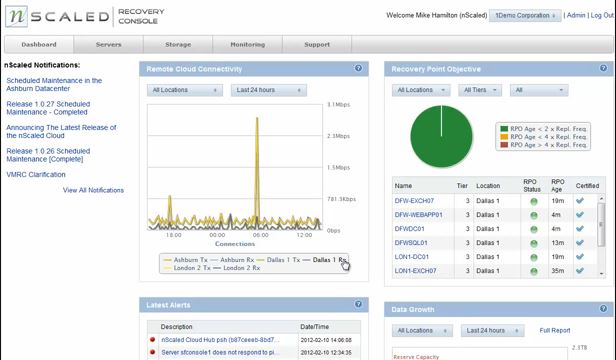Click the green RPO pie chart

(441, 136)
